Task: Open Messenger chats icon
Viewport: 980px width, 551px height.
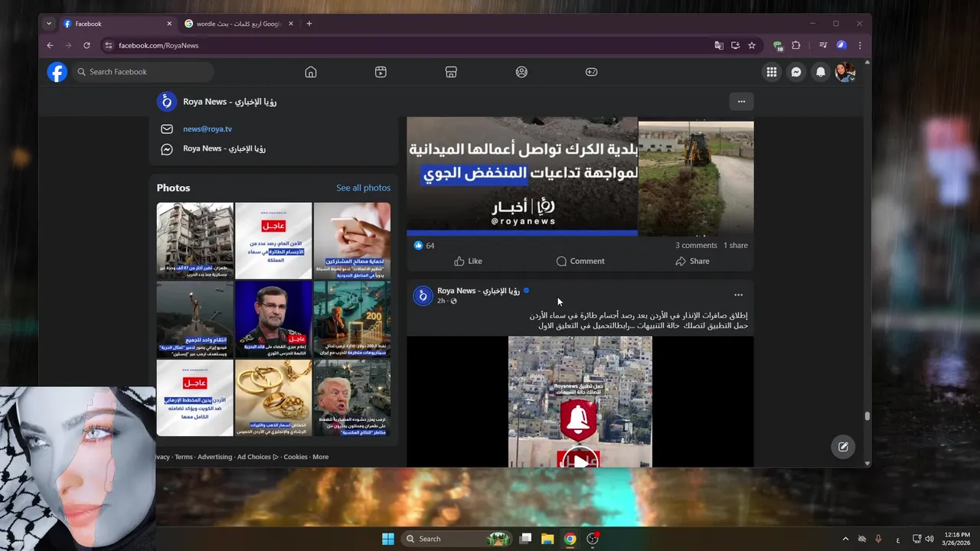Action: [796, 72]
